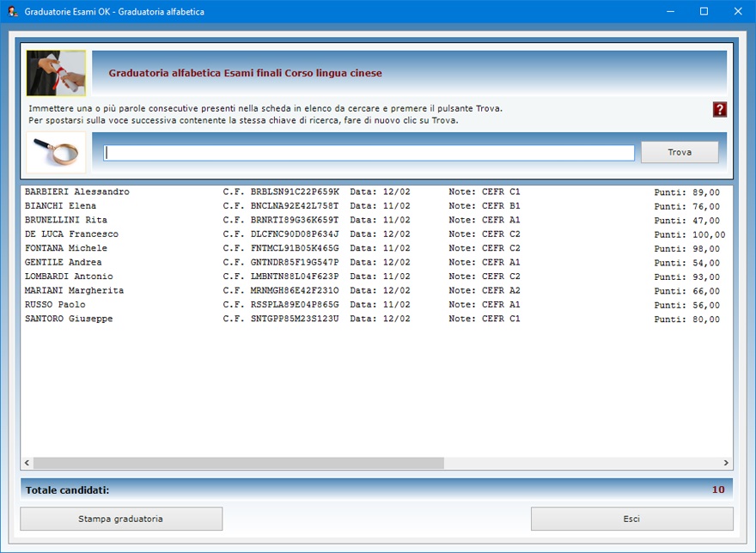756x553 pixels.
Task: Click the left arrow of horizontal scrollbar
Action: point(27,463)
